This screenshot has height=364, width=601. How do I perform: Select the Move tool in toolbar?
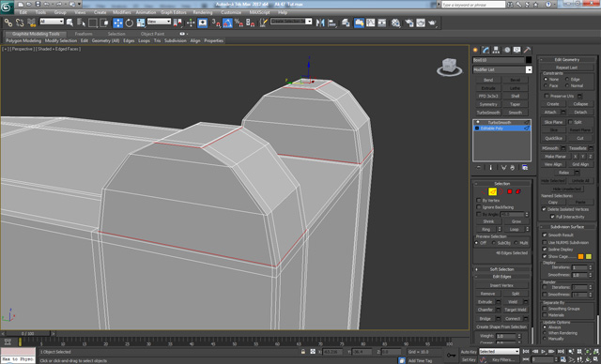[x=117, y=23]
